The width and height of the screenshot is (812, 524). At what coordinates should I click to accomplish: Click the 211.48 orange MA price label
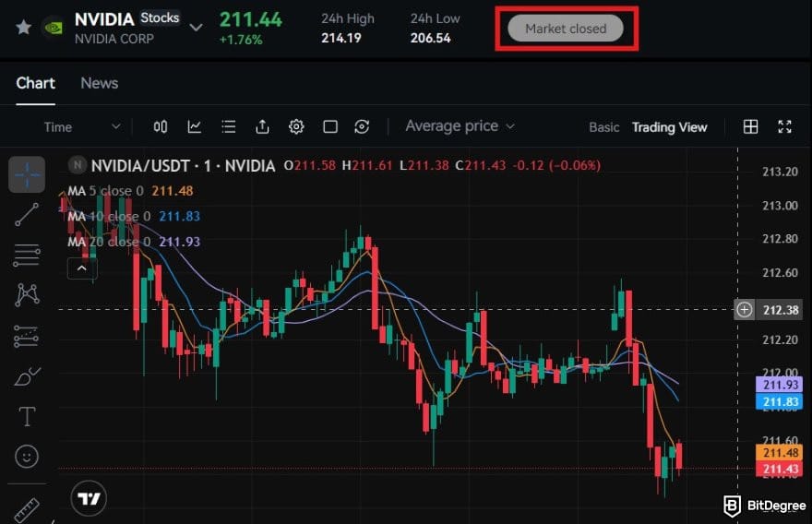[x=781, y=453]
